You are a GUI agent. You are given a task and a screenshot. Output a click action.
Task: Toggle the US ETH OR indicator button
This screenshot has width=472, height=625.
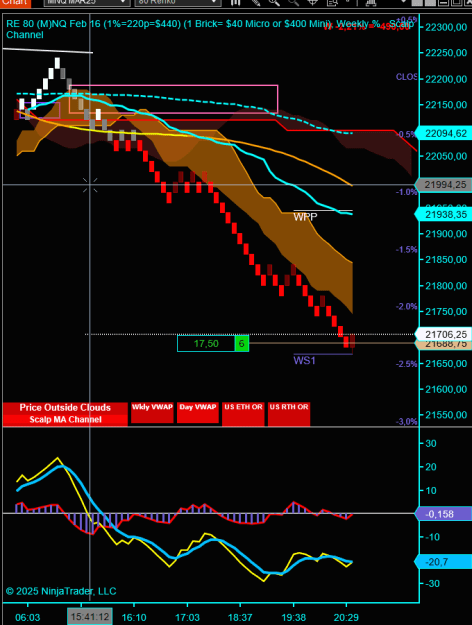[x=243, y=413]
